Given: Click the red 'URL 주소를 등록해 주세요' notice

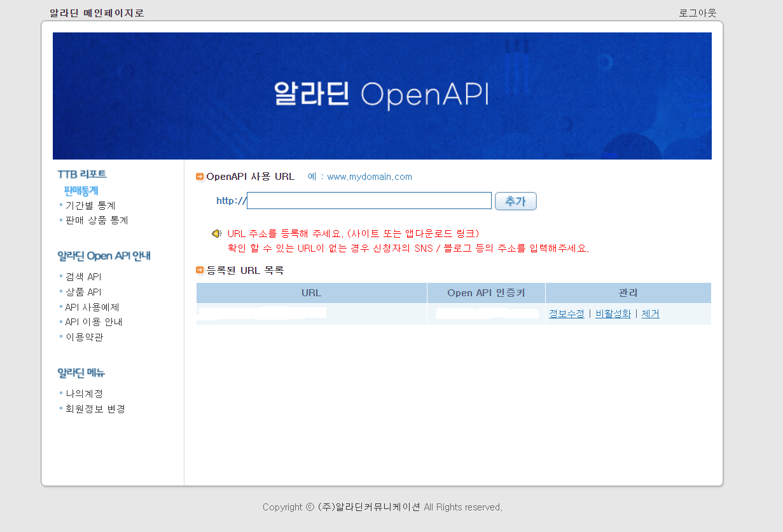Looking at the screenshot, I should (x=353, y=233).
